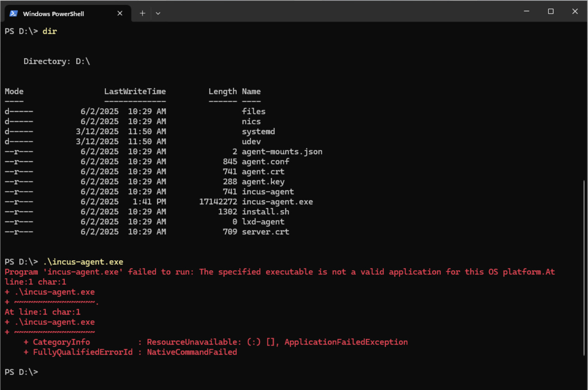Click the NativeCommandFailed error text
The width and height of the screenshot is (588, 390).
(x=192, y=352)
